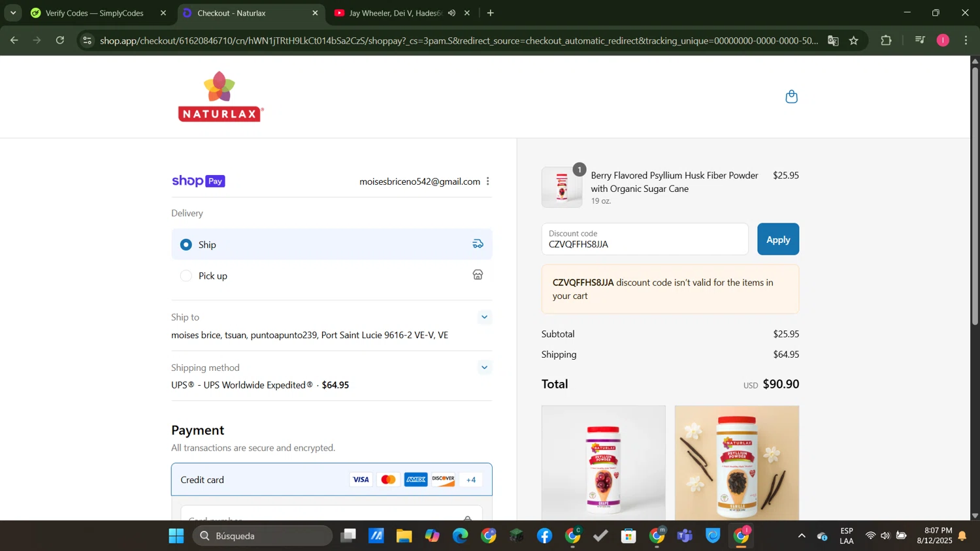Click the Windows taskbar search box
This screenshot has width=980, height=551.
[263, 536]
